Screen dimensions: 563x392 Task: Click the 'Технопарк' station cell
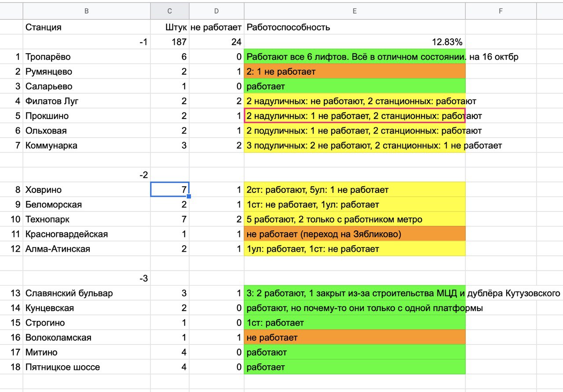[x=87, y=219]
